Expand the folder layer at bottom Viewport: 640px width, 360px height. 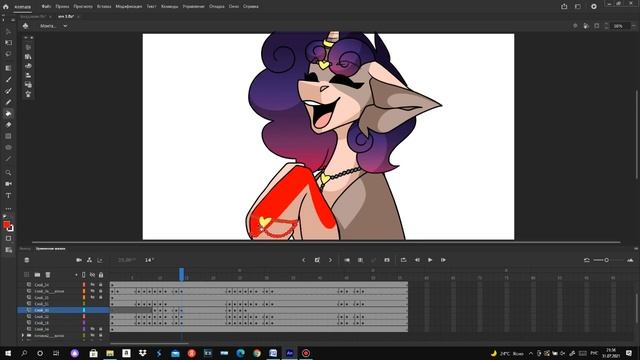click(x=23, y=336)
